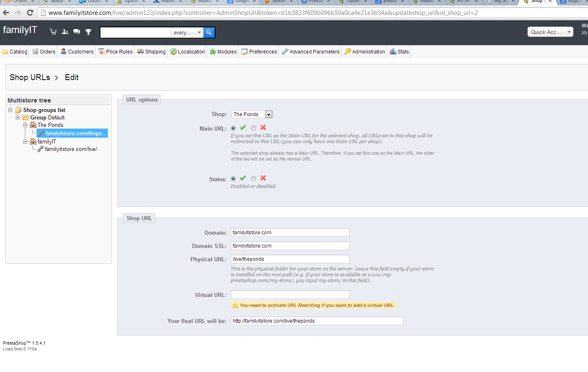
Task: Click the familyIT shop house icon in tree
Action: 33,141
